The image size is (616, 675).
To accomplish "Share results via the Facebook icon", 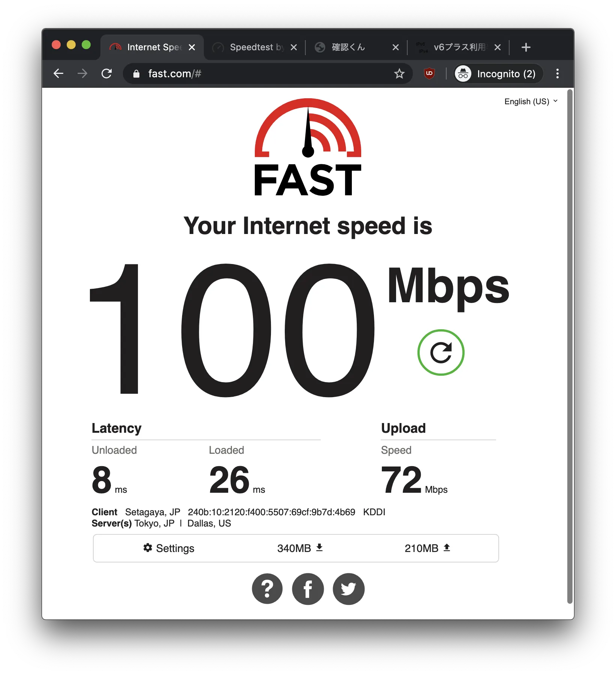I will (x=308, y=589).
